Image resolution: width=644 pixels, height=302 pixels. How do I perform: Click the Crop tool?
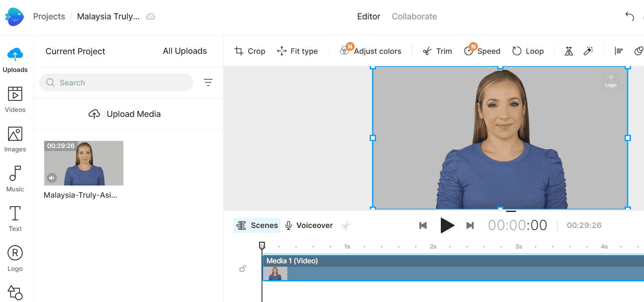pyautogui.click(x=250, y=51)
